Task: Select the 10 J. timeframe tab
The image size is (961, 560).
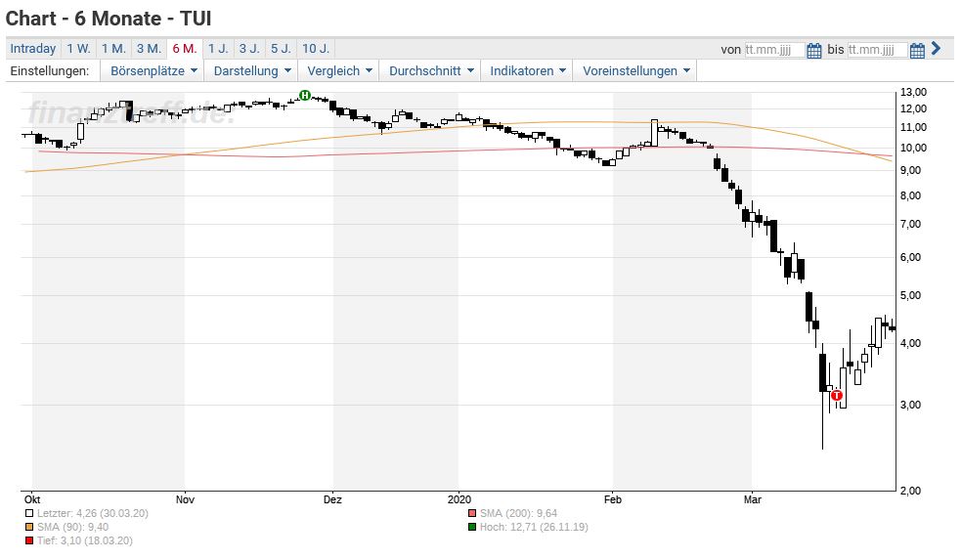Action: [316, 49]
